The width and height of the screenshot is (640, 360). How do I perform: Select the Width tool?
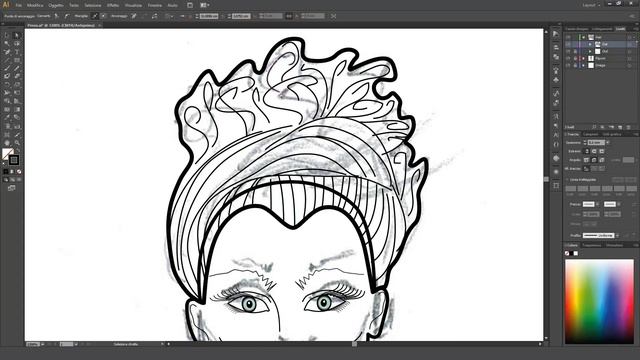(x=7, y=93)
